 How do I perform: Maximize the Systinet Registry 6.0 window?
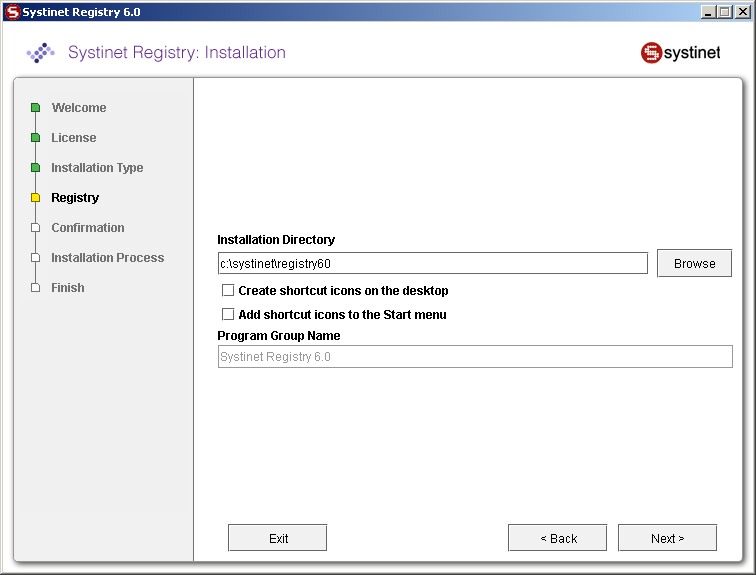tap(724, 12)
